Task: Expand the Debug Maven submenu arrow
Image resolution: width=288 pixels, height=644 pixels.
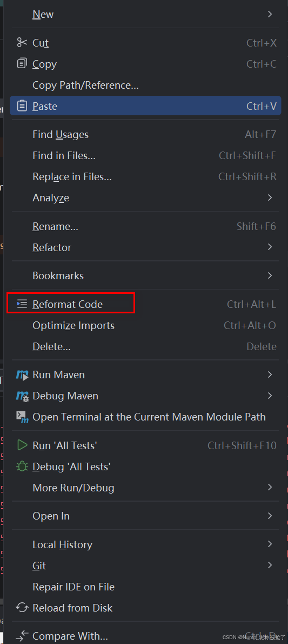Action: (x=270, y=396)
